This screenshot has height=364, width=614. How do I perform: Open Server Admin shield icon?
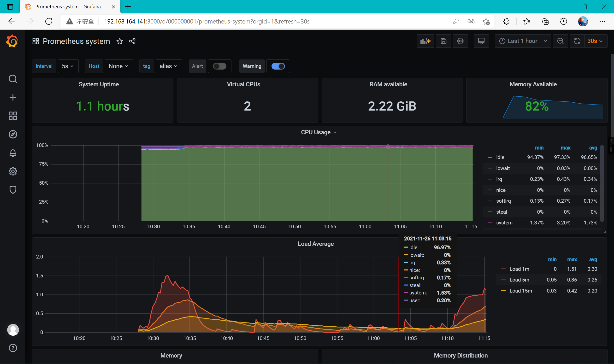click(x=13, y=190)
